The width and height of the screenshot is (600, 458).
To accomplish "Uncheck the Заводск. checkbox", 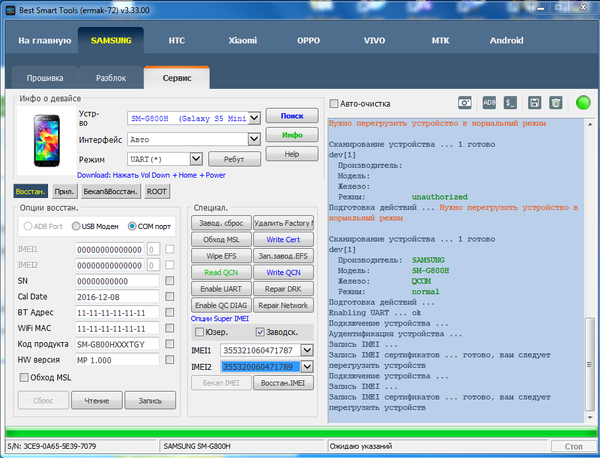I will 259,332.
